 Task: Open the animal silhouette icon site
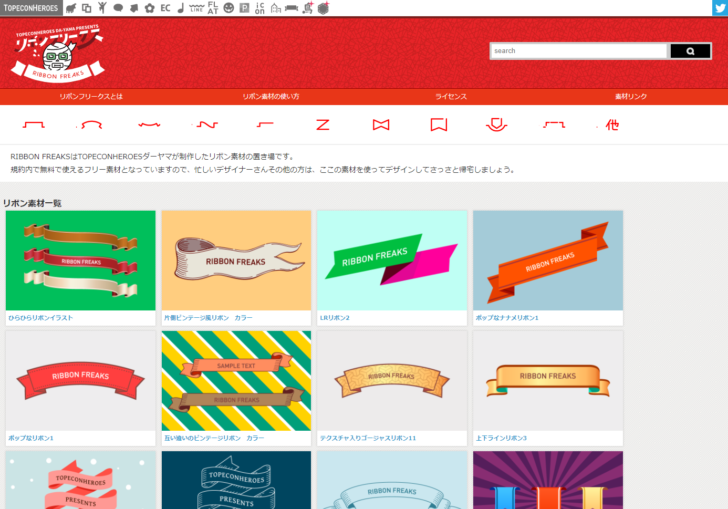point(71,8)
